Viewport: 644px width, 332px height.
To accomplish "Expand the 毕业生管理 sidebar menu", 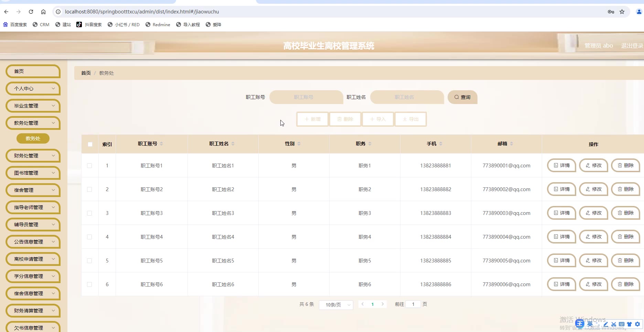I will tap(33, 106).
